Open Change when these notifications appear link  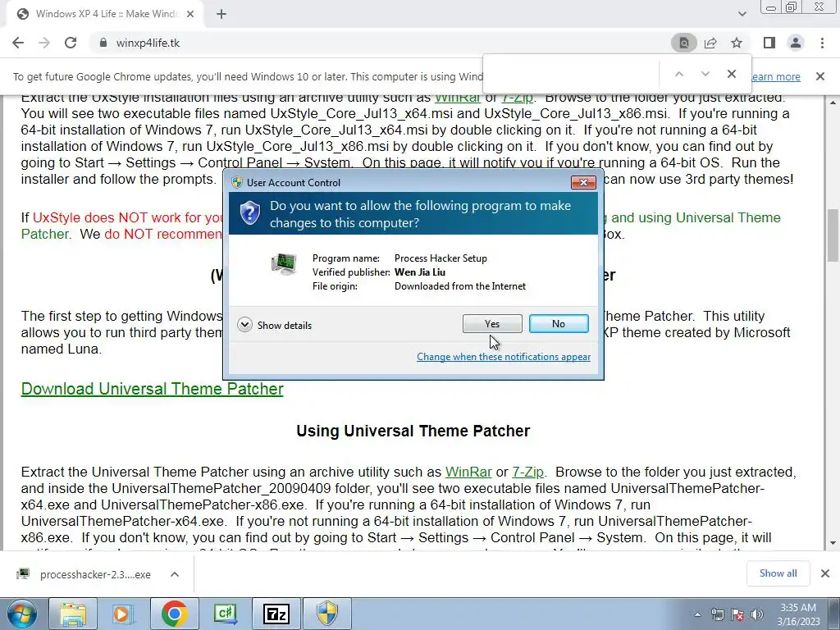point(504,357)
